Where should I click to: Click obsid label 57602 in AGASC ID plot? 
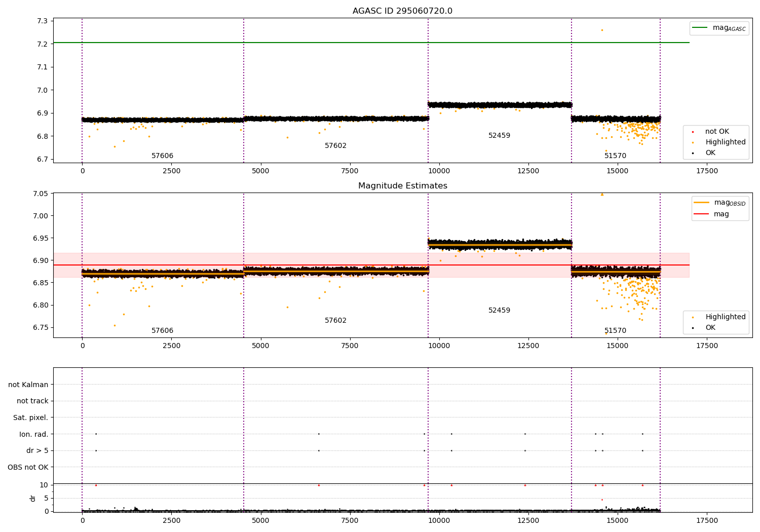click(x=335, y=146)
